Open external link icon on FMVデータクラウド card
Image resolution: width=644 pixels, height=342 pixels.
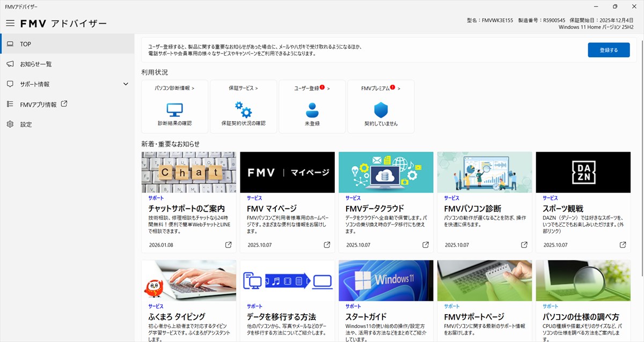426,245
